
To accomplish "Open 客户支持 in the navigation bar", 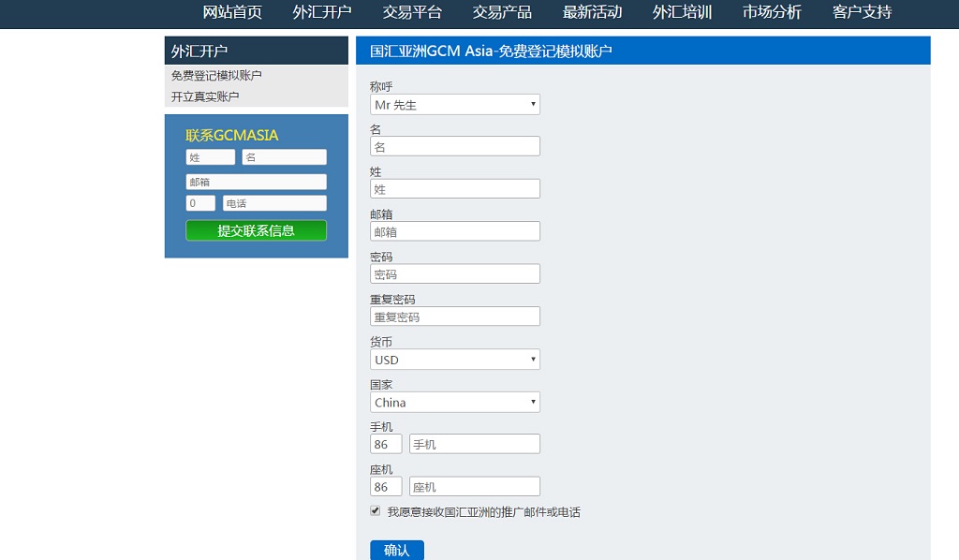I will click(x=862, y=12).
